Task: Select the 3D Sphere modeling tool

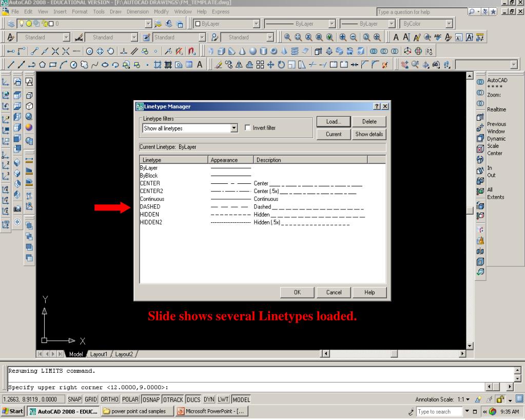Action: tap(253, 51)
